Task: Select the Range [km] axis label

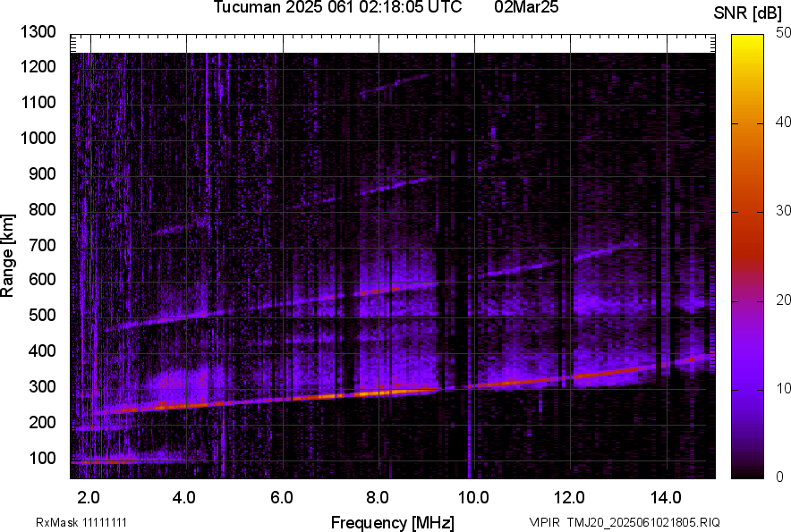Action: [8, 256]
